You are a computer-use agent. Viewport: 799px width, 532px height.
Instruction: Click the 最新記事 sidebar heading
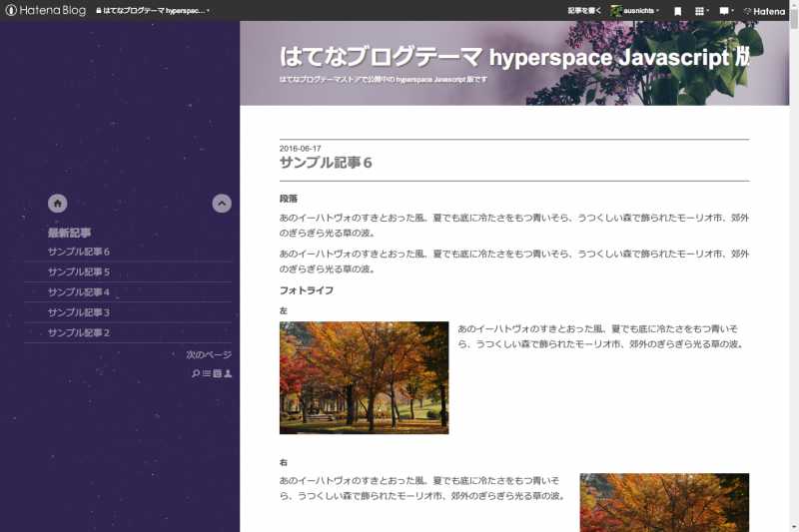69,234
